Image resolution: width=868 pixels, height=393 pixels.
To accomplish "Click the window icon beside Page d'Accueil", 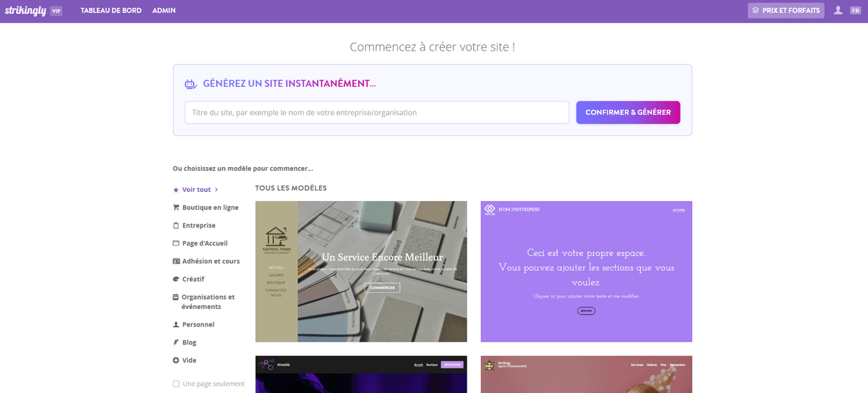I will click(176, 243).
